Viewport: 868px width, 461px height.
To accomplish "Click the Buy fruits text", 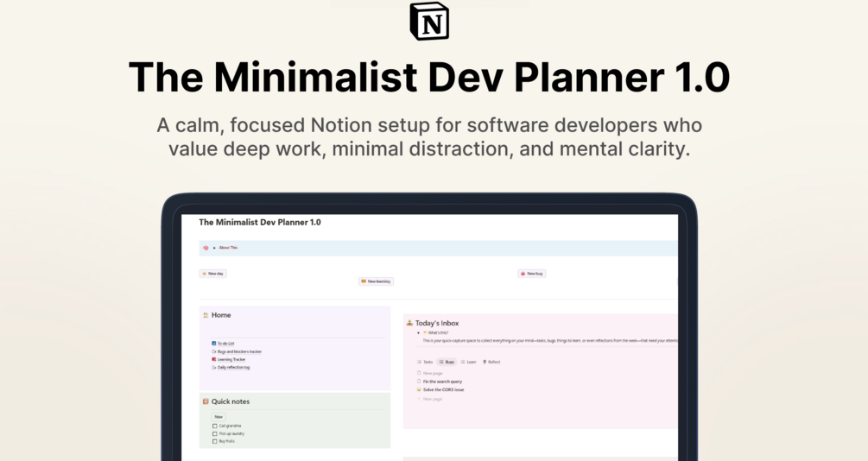I will tap(226, 442).
